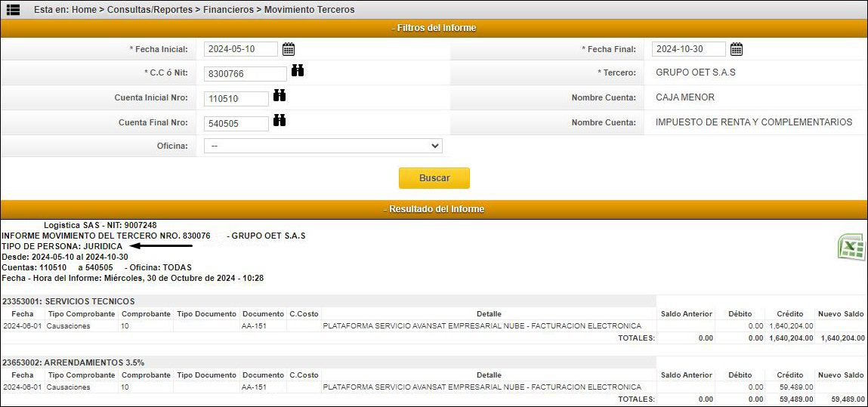
Task: Click binoculars search next to C.C ó Nit
Action: [298, 71]
